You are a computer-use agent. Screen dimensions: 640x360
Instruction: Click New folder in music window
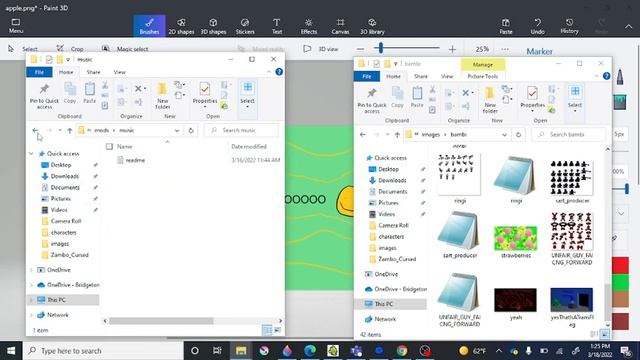[162, 96]
